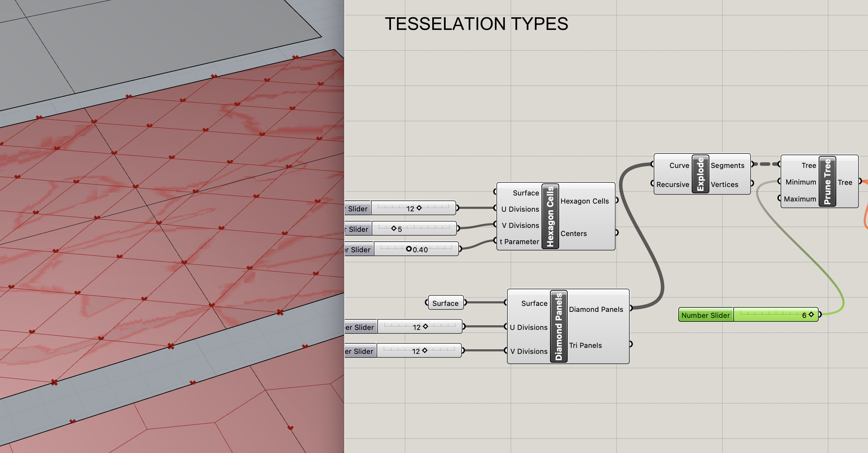Click the V Divisions slider showing 5

tap(414, 229)
